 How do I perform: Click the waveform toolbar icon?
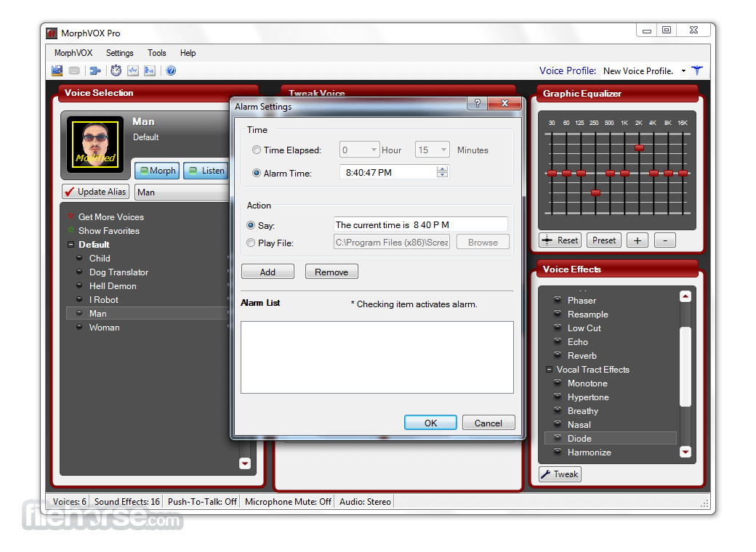click(x=132, y=70)
